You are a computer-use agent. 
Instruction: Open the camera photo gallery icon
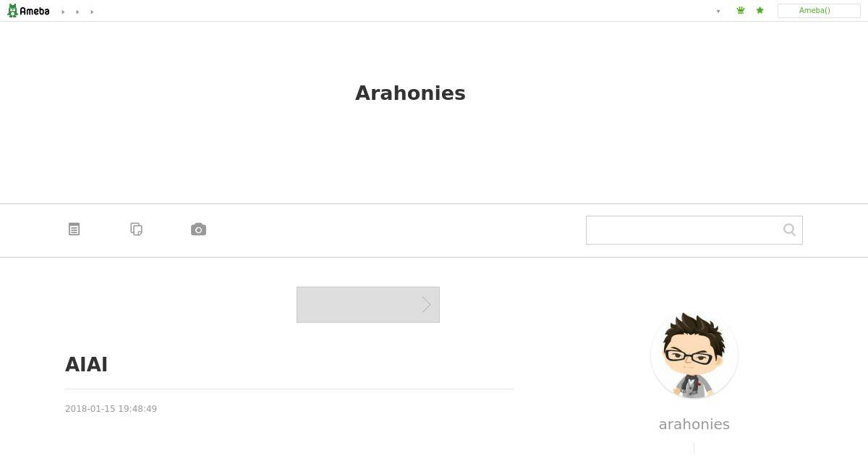click(x=198, y=229)
